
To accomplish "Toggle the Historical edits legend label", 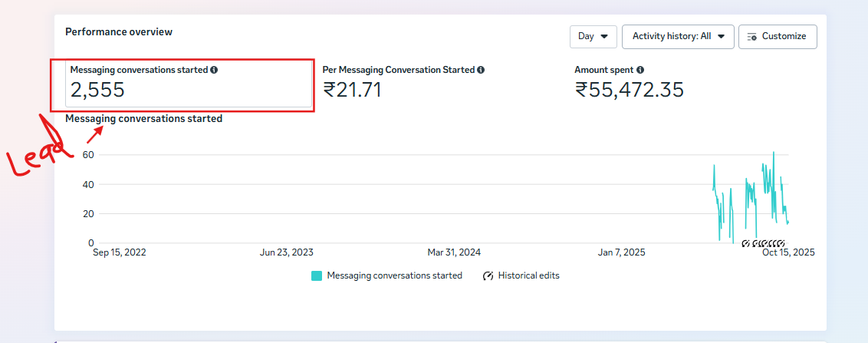I will [x=528, y=275].
